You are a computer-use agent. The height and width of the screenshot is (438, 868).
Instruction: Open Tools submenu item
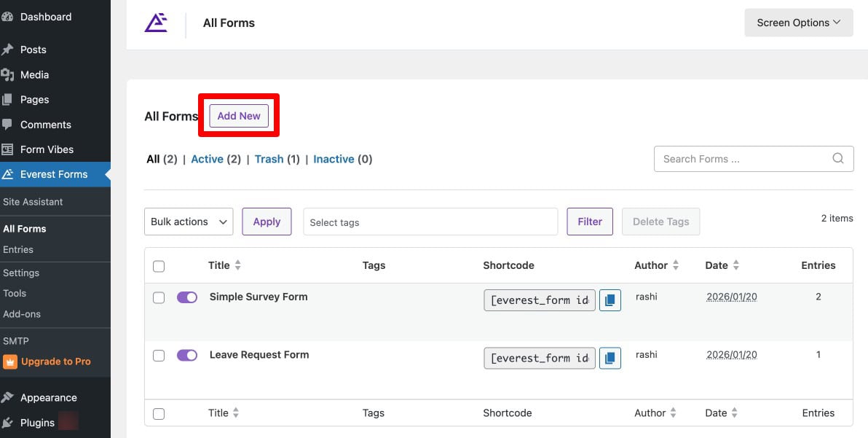coord(15,294)
